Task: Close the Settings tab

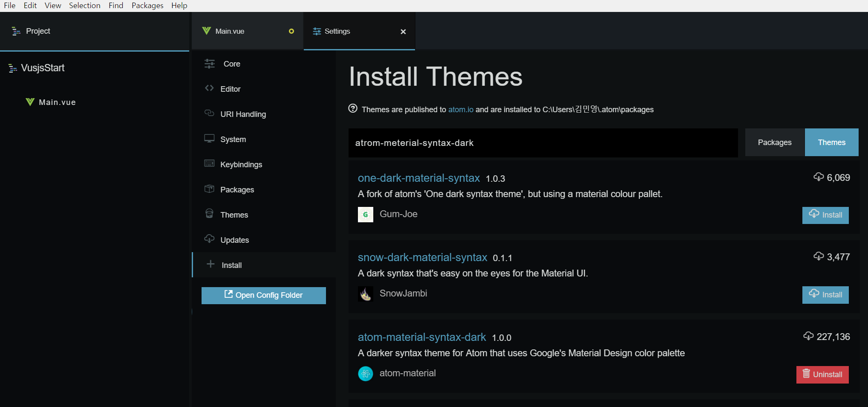Action: click(x=403, y=32)
